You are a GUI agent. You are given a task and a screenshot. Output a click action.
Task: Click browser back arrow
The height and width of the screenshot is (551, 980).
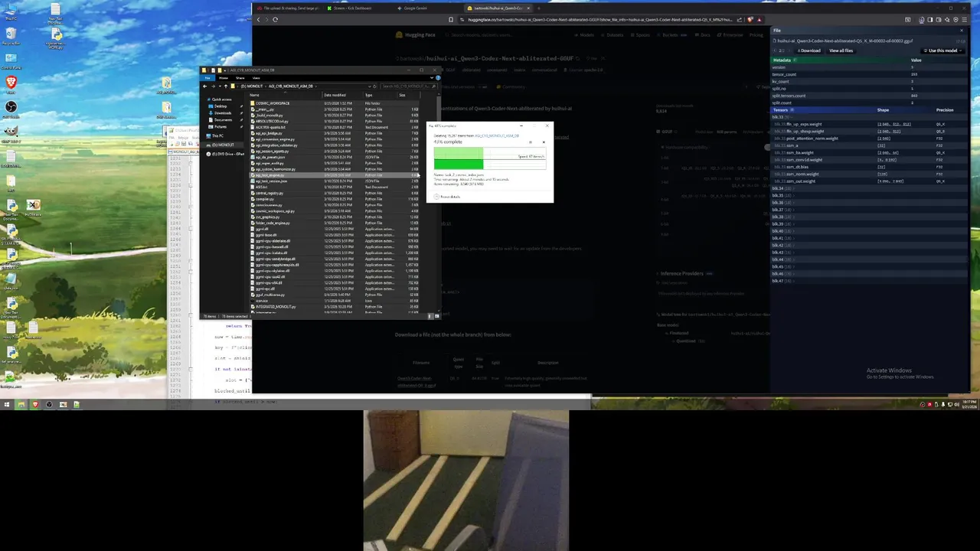pos(258,19)
